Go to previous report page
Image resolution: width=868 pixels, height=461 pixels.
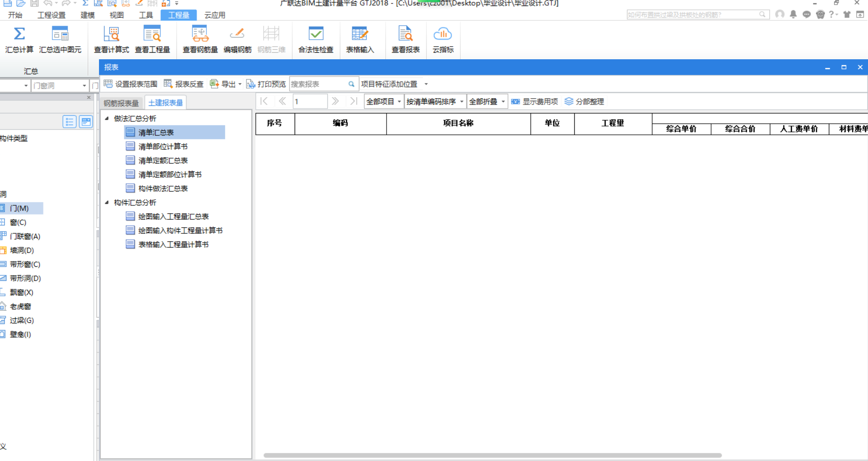click(x=282, y=101)
